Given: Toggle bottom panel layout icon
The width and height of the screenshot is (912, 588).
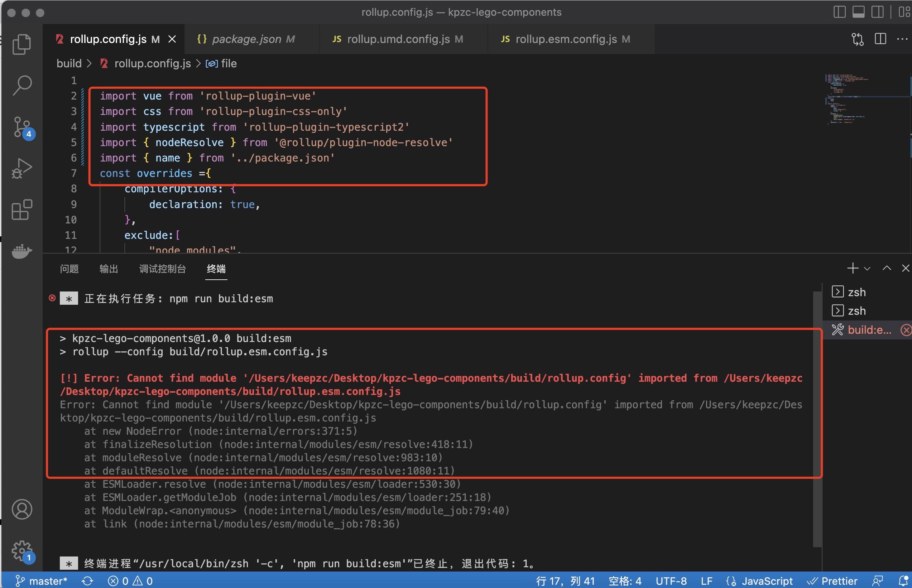Looking at the screenshot, I should 858,12.
